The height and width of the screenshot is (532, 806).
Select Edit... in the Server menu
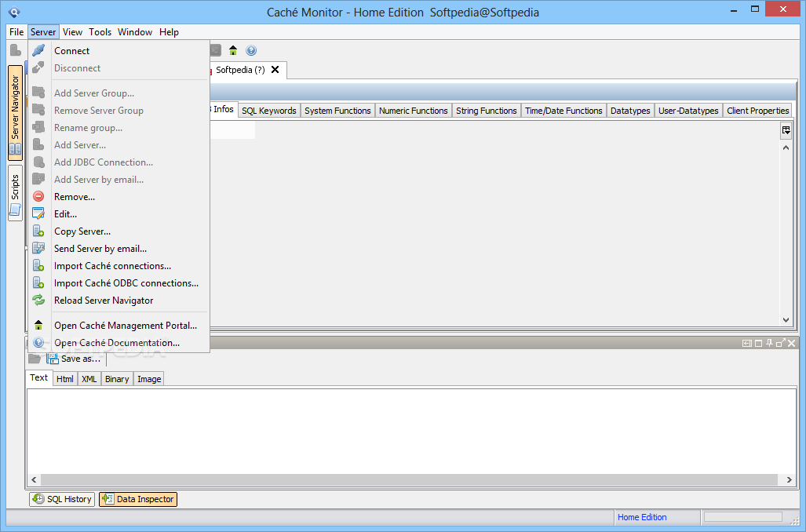point(119,214)
